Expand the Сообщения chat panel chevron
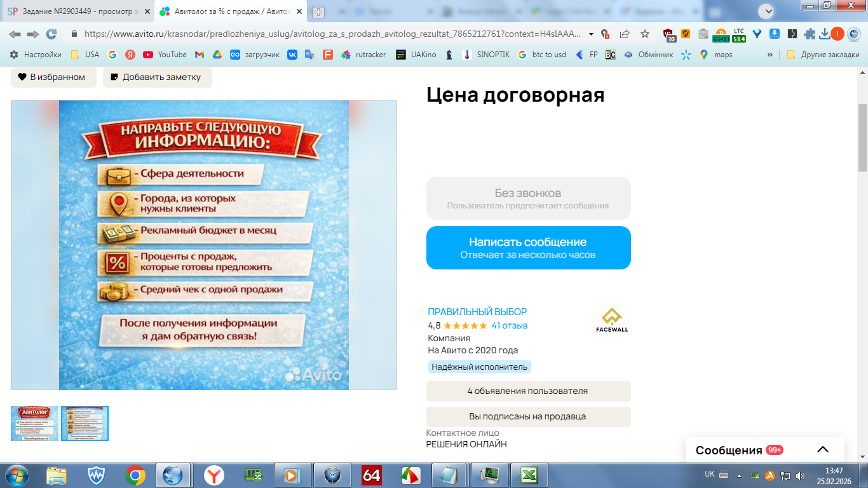 pos(823,449)
